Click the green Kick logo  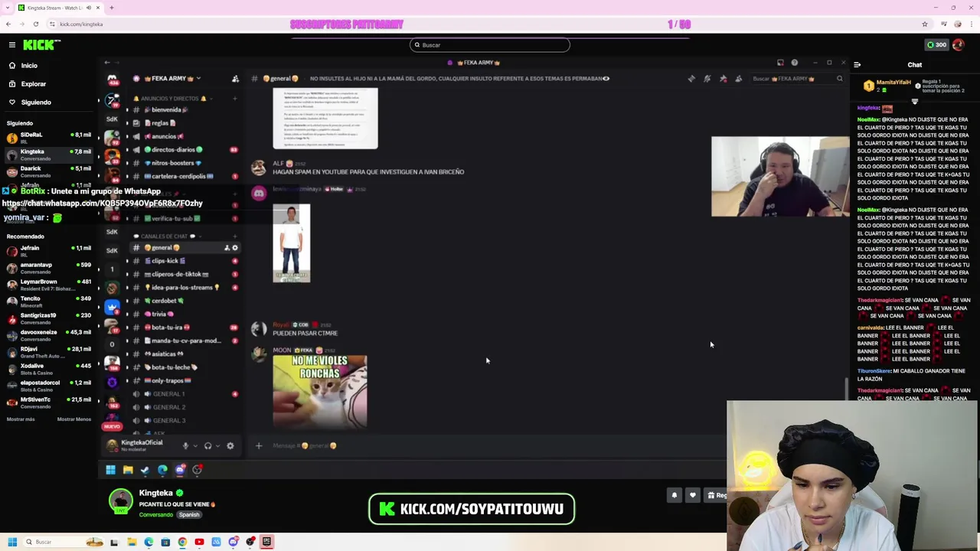click(x=38, y=45)
